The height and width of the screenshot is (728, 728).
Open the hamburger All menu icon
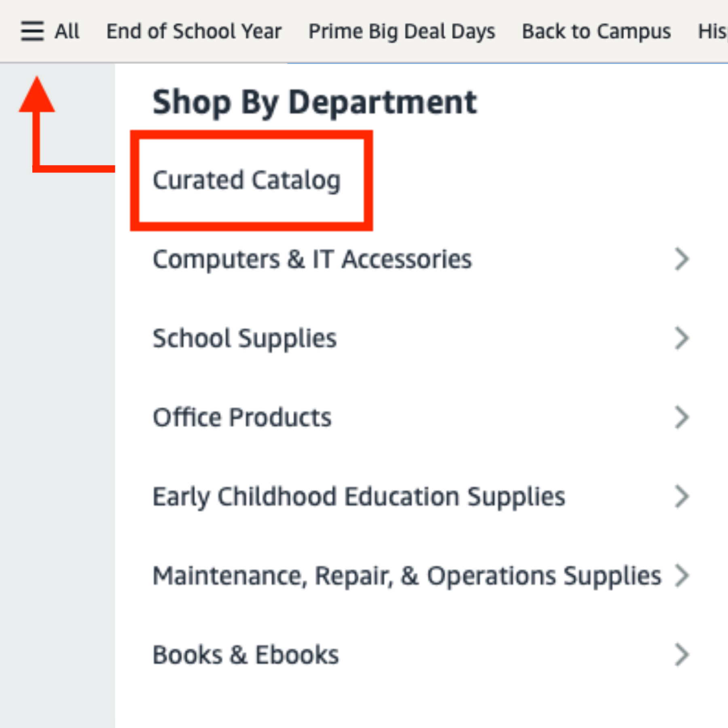pyautogui.click(x=32, y=31)
